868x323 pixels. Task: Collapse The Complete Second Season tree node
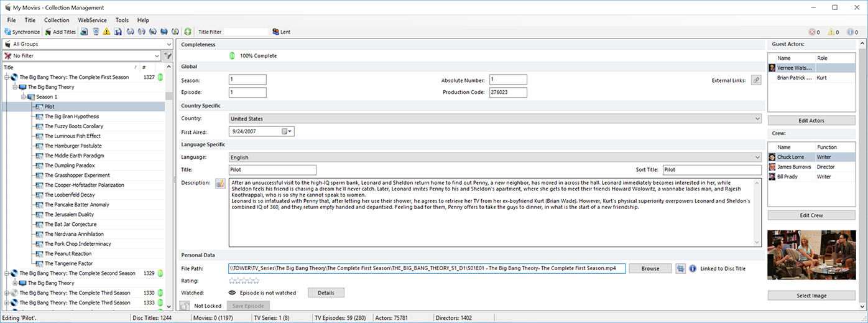6,273
